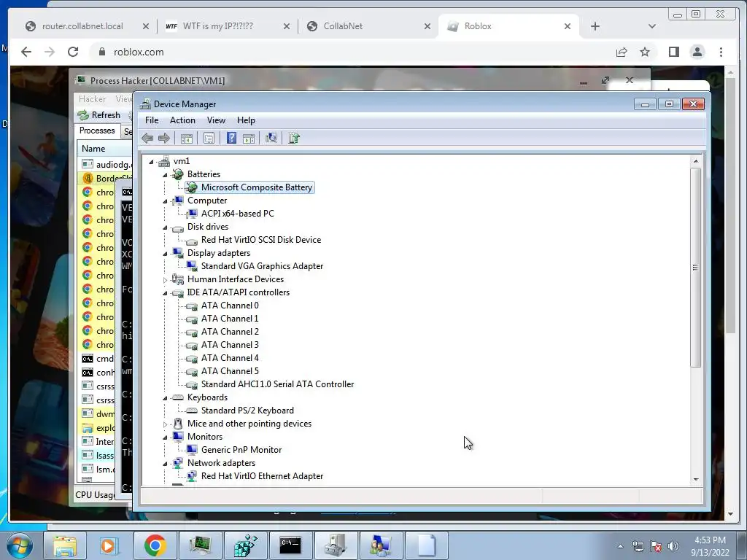Open the Help menu in Device Manager
The width and height of the screenshot is (747, 560).
[246, 120]
